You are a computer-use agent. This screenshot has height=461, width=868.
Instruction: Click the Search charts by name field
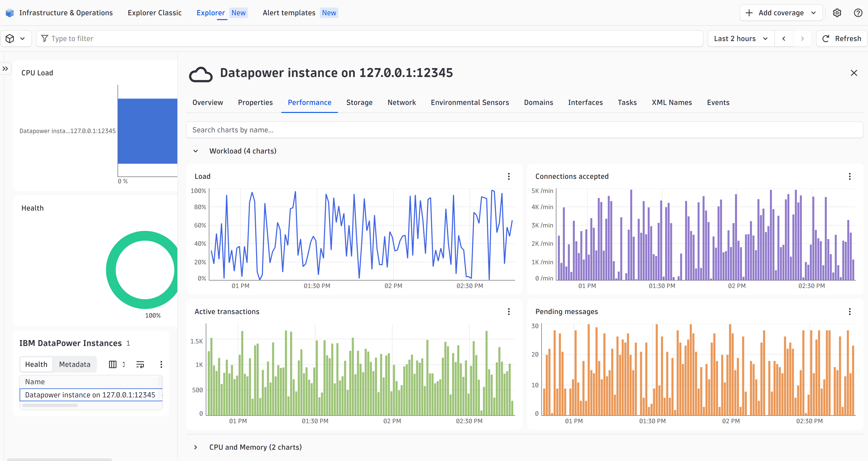[524, 130]
